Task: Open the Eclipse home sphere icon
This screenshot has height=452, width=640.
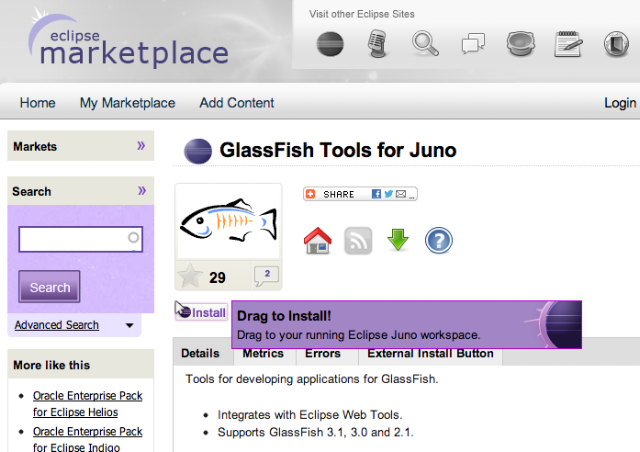Action: click(x=330, y=44)
